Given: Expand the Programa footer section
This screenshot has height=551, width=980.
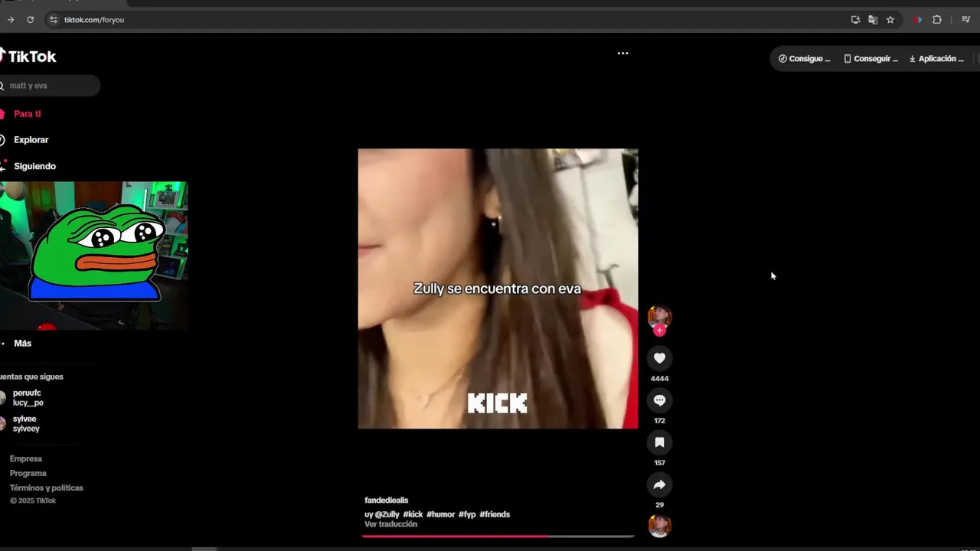Looking at the screenshot, I should 28,473.
